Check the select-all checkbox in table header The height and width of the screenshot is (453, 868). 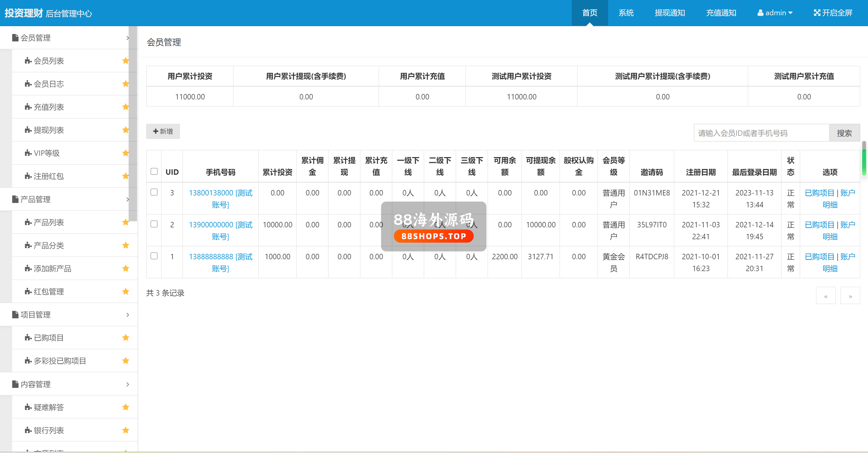pyautogui.click(x=154, y=171)
